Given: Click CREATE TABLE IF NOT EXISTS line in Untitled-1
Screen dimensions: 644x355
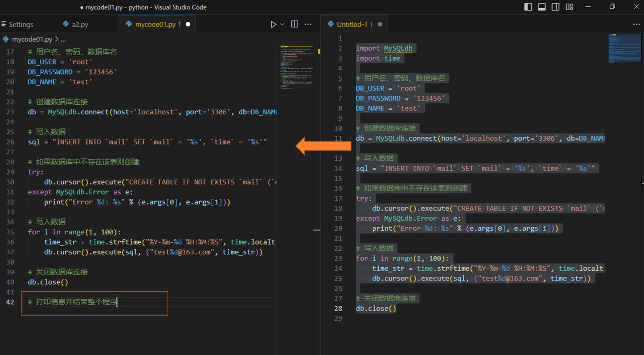Looking at the screenshot, I should click(488, 208).
